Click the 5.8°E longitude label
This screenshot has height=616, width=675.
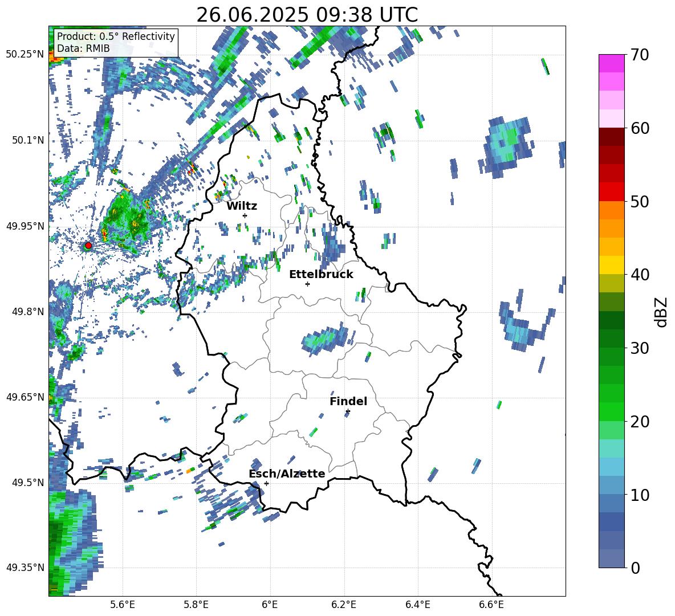[196, 605]
